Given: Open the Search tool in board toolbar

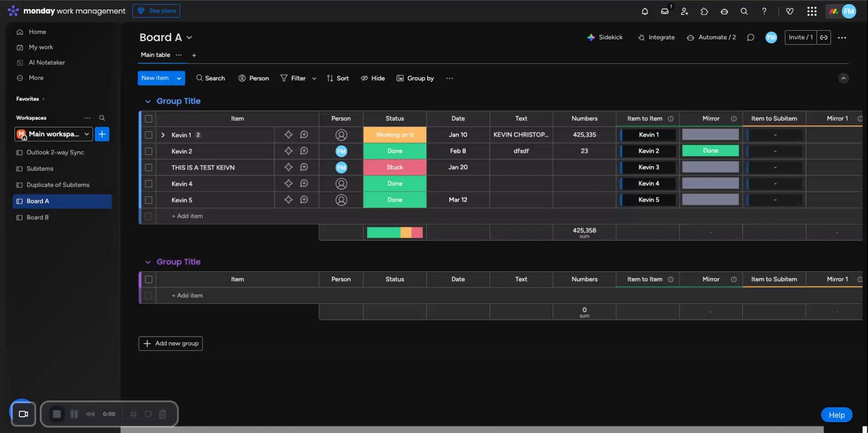Looking at the screenshot, I should click(x=211, y=78).
